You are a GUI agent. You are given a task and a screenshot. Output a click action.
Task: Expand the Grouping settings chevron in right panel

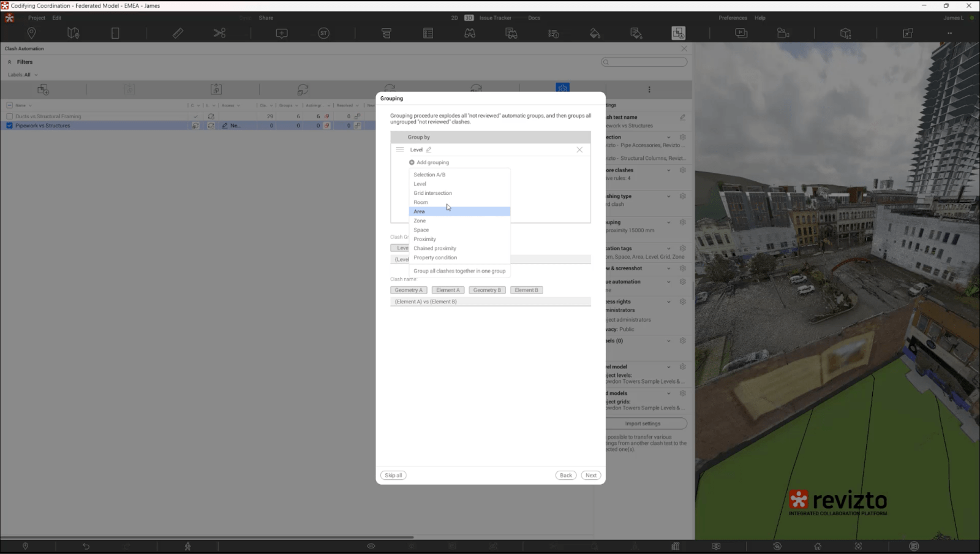(x=669, y=222)
